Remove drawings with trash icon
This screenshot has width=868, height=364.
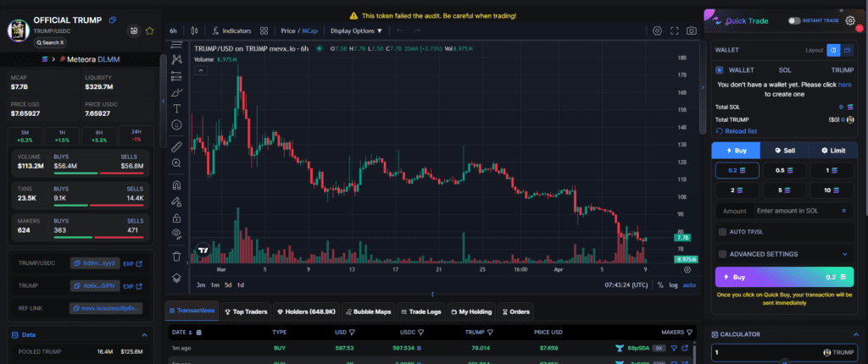(176, 256)
